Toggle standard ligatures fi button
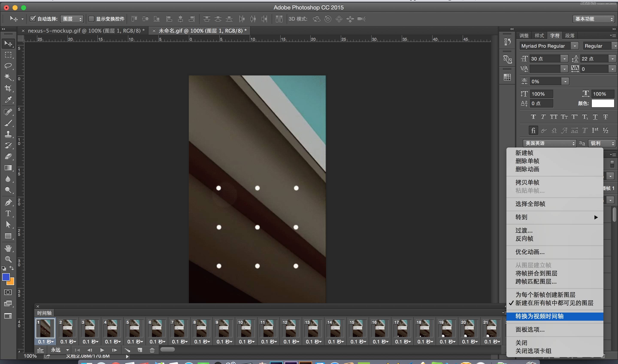 pos(533,131)
